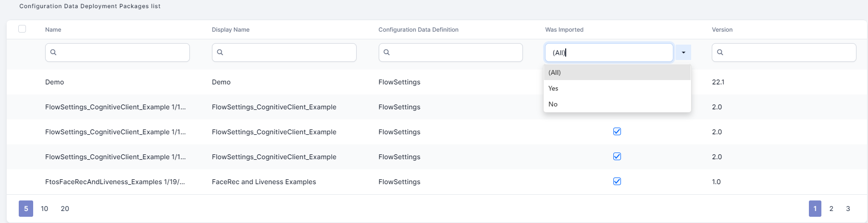This screenshot has height=223, width=868.
Task: Toggle the select-all checkbox in header
Action: coord(22,29)
